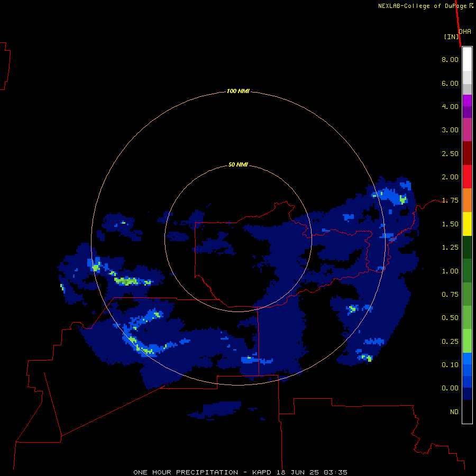Select the lightest green swatch beside 0.25

coord(467,341)
